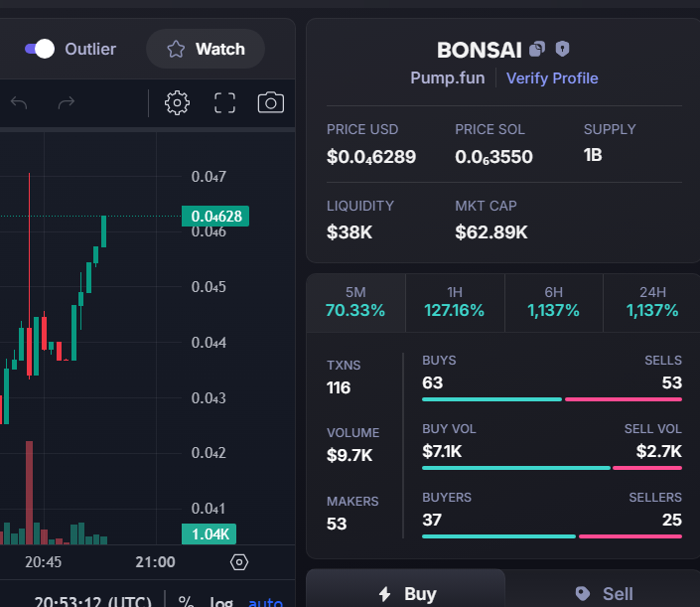
Task: Click the $62.89K market cap value
Action: (x=491, y=232)
